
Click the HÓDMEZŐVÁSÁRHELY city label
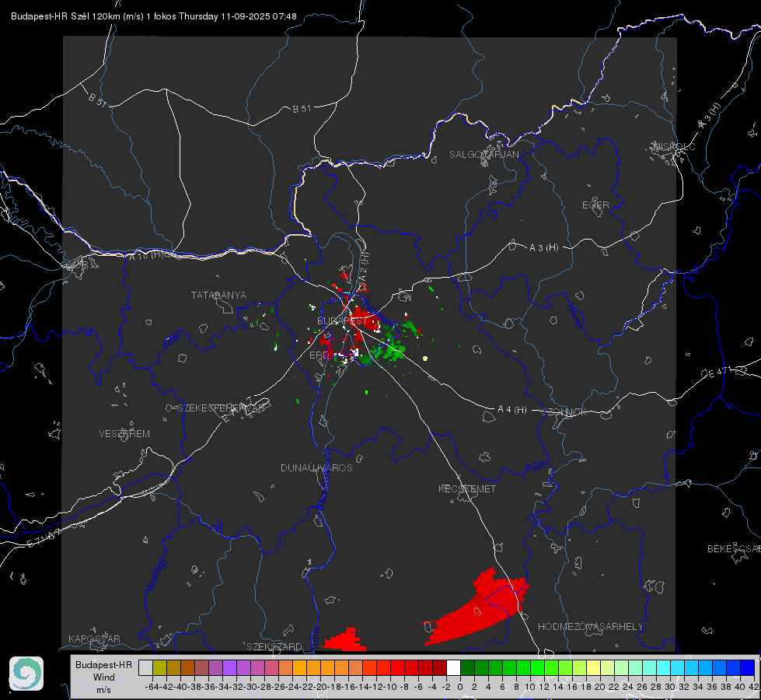[590, 627]
